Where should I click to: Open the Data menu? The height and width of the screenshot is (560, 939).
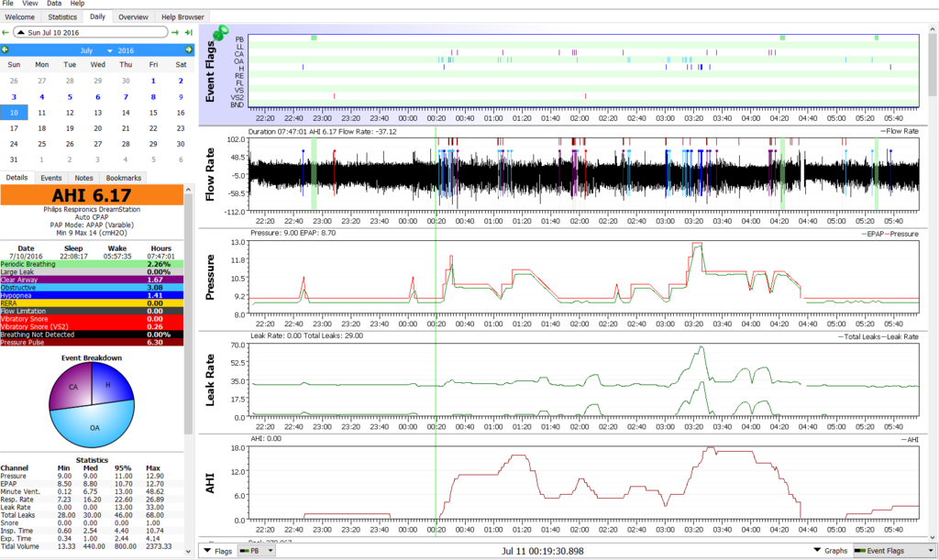coord(54,4)
